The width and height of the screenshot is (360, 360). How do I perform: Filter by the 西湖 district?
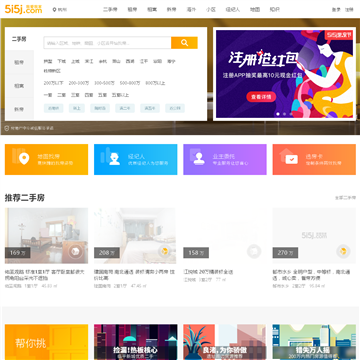130,61
